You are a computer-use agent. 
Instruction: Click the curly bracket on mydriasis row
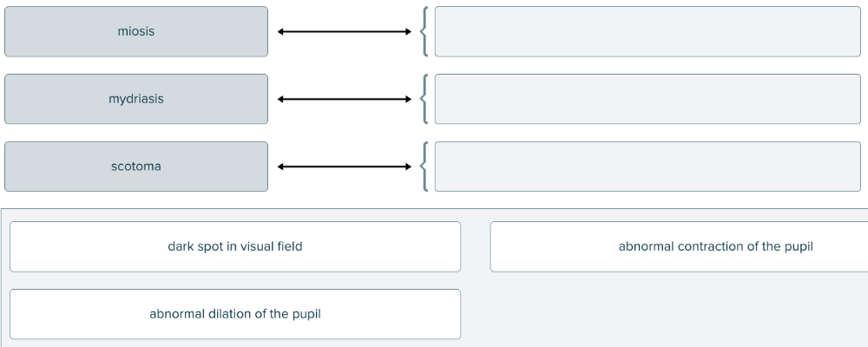(424, 99)
